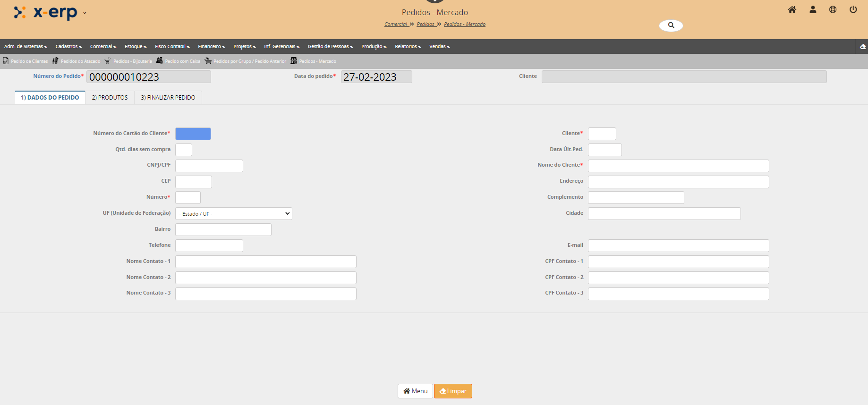868x405 pixels.
Task: Click the Menu button at the bottom
Action: (x=415, y=391)
